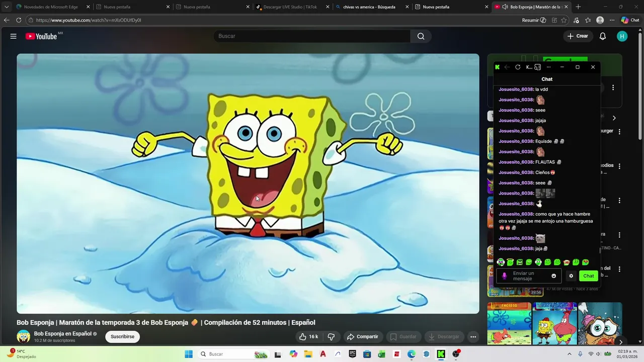644x362 pixels.
Task: Open the taskbar clock and date
Action: coord(627,354)
